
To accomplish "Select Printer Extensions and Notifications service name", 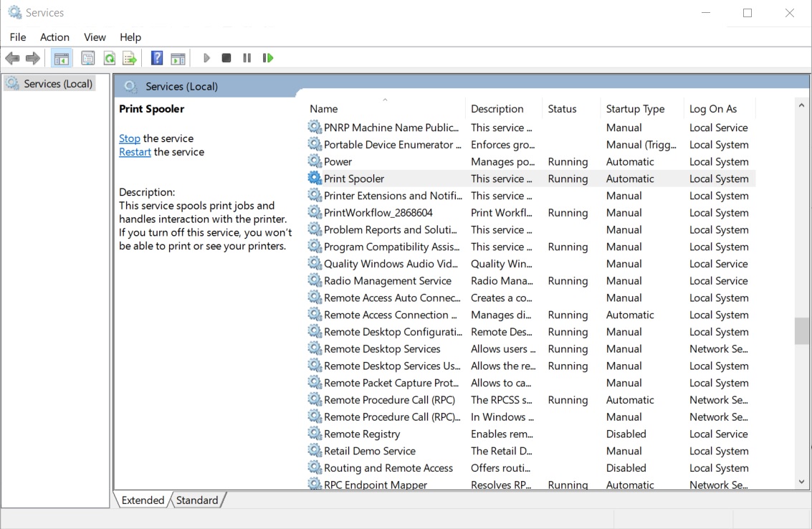I will (x=393, y=196).
